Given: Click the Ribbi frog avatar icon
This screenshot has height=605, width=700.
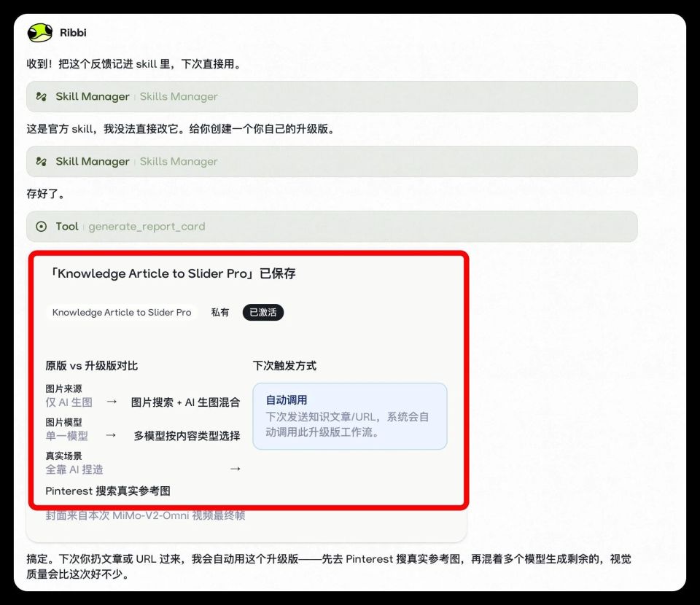Looking at the screenshot, I should click(39, 33).
